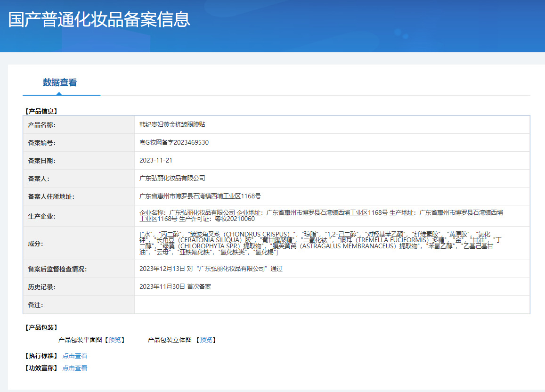This screenshot has width=545, height=392.
Task: Click the 【执行标准】 label
Action: tap(41, 356)
